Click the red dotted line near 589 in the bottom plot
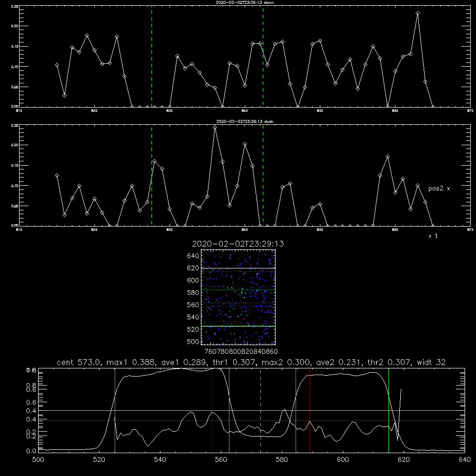476x476 pixels. 310,410
